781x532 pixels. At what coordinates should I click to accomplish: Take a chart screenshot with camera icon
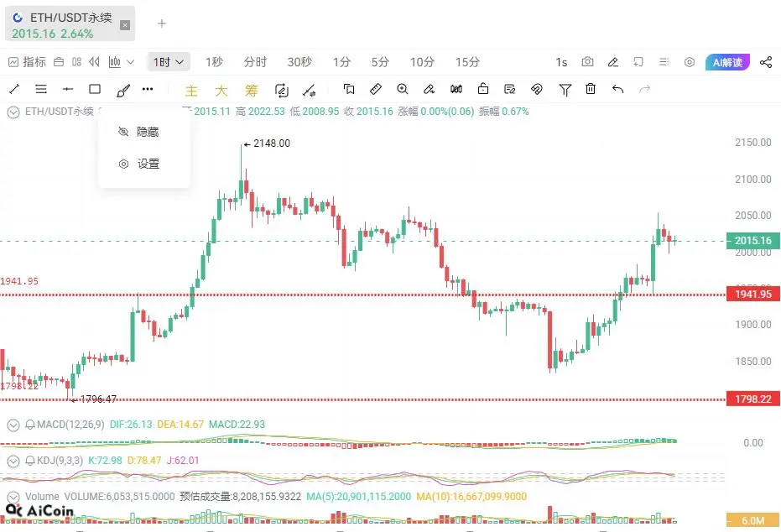click(x=588, y=62)
